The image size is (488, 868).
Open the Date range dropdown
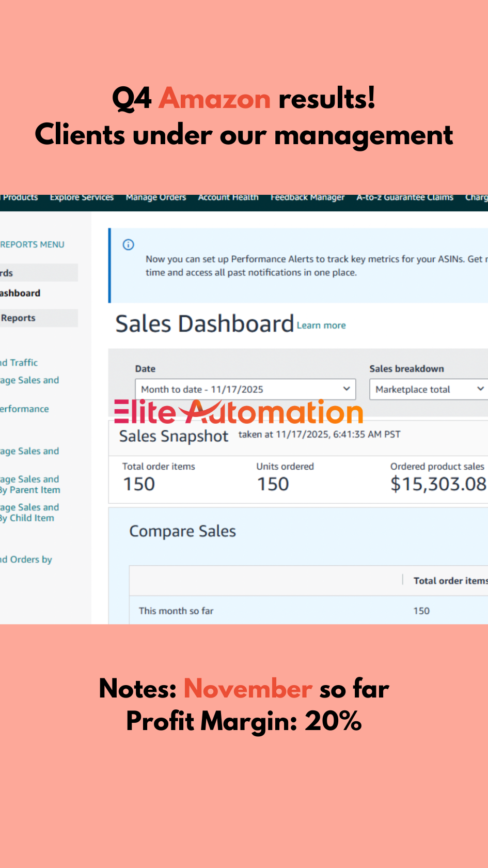[x=245, y=389]
